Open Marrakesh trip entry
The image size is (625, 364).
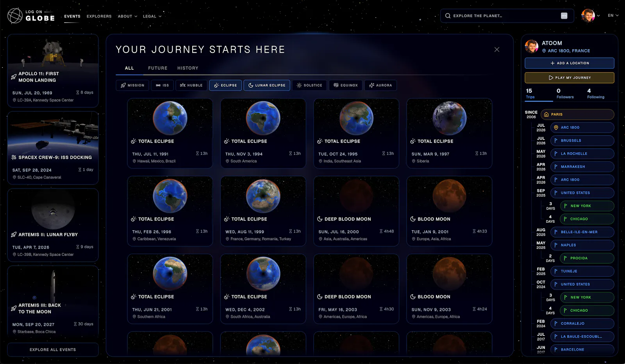[582, 167]
